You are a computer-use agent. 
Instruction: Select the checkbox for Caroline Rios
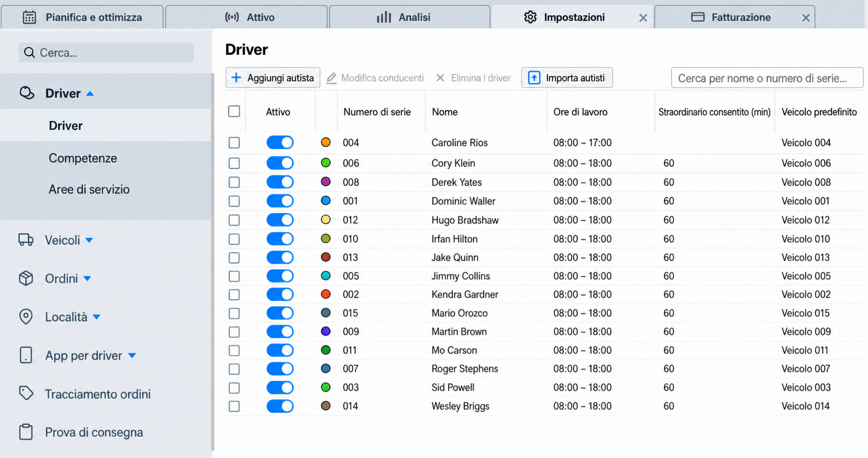click(x=234, y=143)
